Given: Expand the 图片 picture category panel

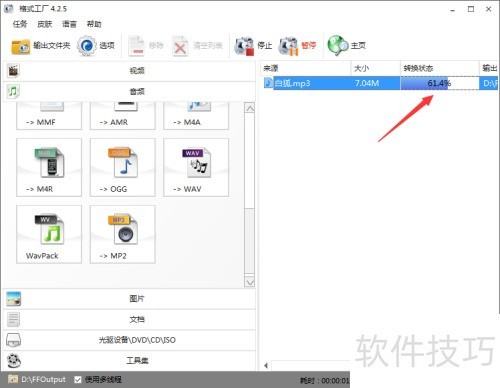Looking at the screenshot, I should coord(129,299).
